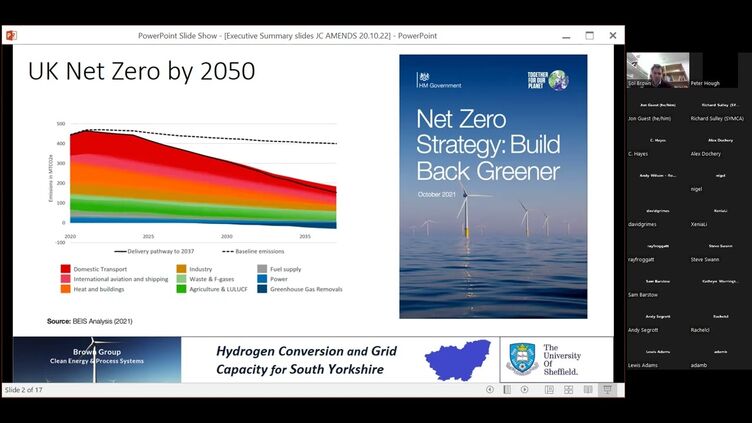Click the red Domestic Transport legend swatch
The width and height of the screenshot is (752, 423).
[x=66, y=269]
